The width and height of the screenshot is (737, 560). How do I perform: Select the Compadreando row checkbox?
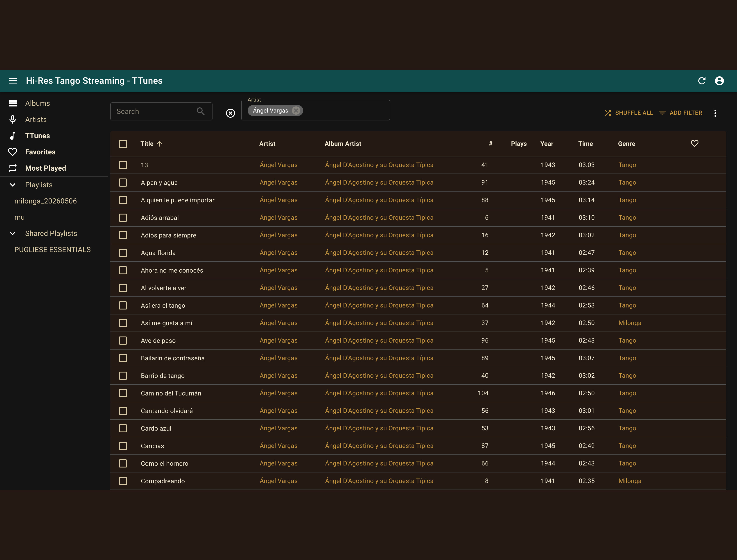[x=123, y=481]
